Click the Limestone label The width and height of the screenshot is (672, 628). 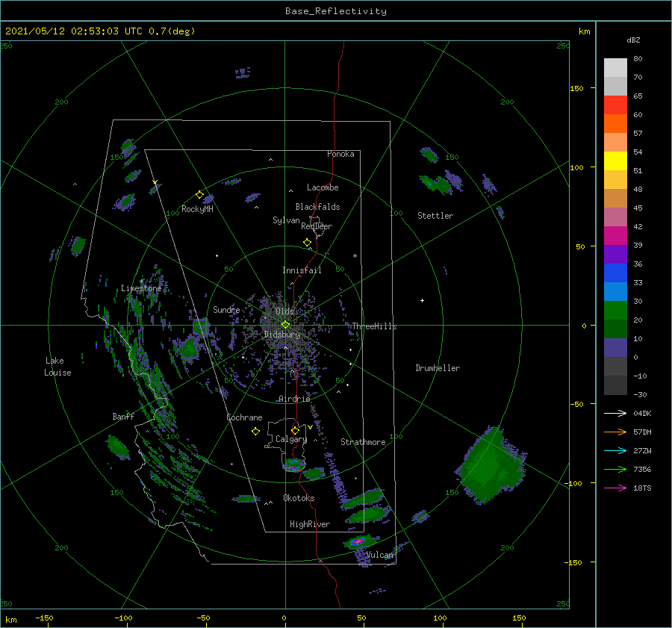click(x=141, y=288)
